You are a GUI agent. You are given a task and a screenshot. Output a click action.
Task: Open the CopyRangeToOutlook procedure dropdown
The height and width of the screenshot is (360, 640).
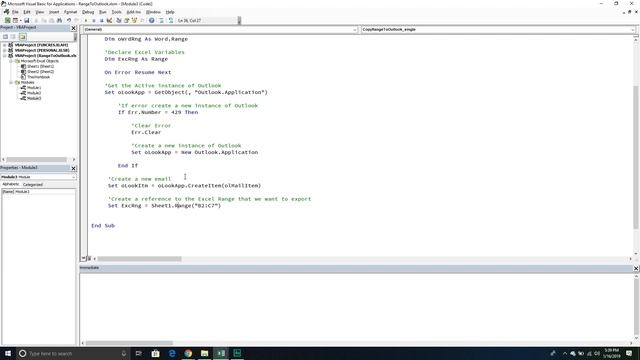coord(633,30)
